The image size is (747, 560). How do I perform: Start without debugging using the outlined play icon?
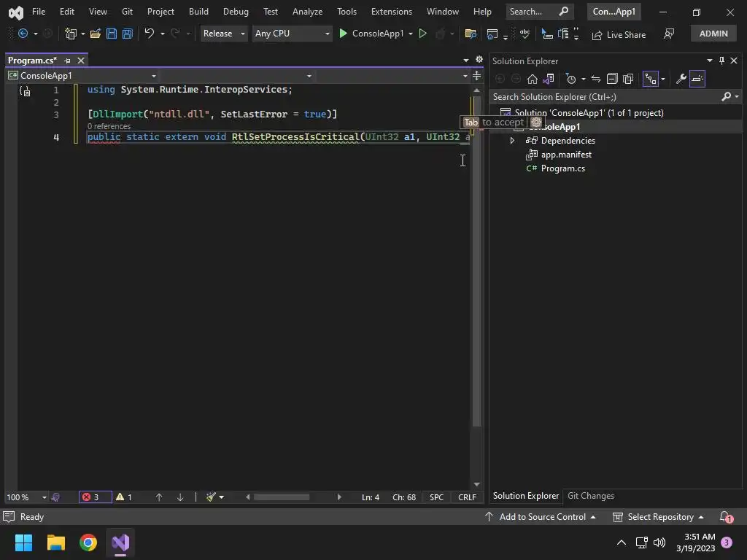(422, 34)
